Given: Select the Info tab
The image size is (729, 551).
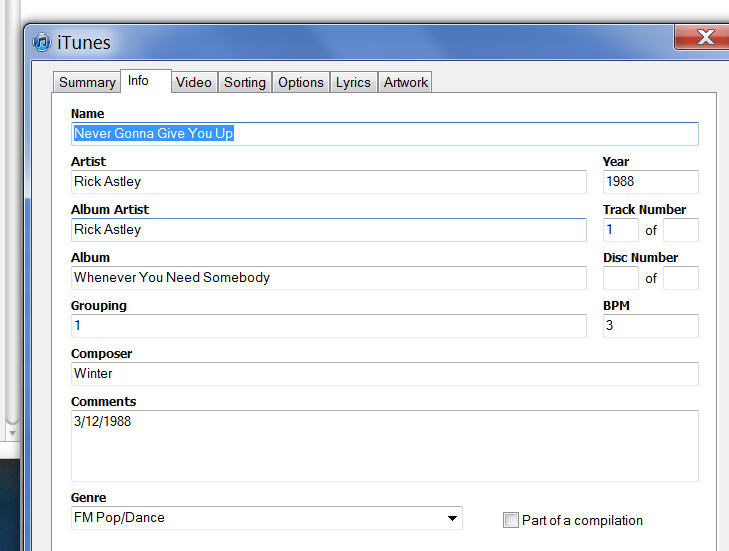Looking at the screenshot, I should click(146, 81).
